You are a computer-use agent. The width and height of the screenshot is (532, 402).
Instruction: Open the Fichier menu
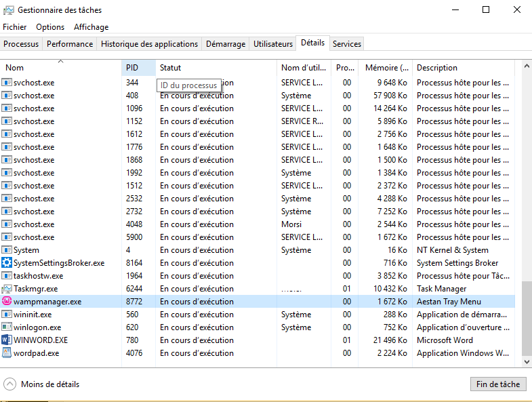click(x=15, y=27)
